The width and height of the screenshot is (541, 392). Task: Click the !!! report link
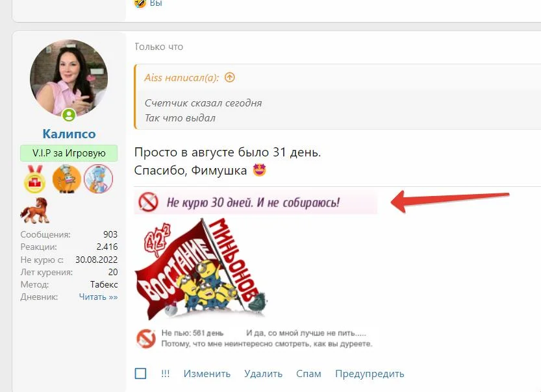click(165, 373)
